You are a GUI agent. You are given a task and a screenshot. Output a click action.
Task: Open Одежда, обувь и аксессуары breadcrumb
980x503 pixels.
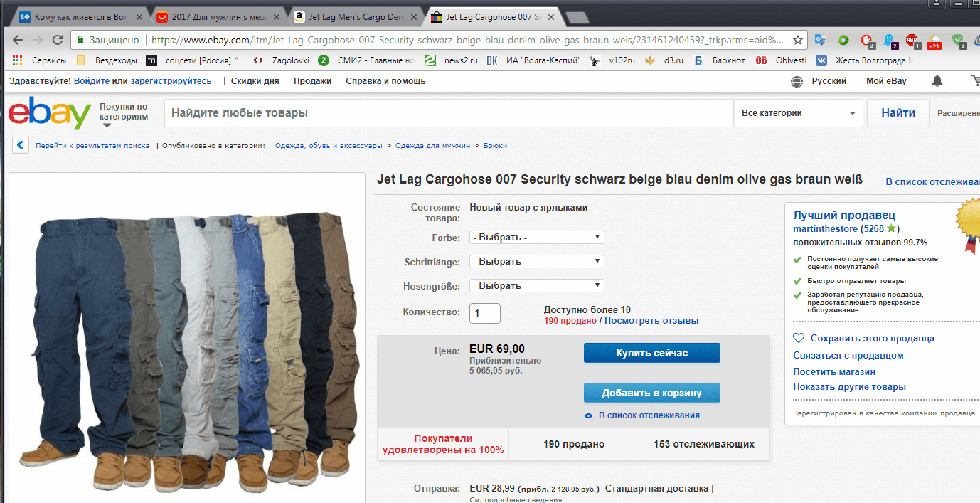coord(329,145)
